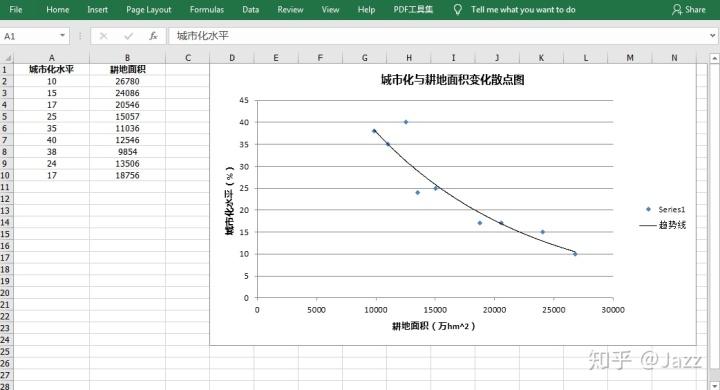
Task: Expand the formula bar chevron
Action: 712,36
